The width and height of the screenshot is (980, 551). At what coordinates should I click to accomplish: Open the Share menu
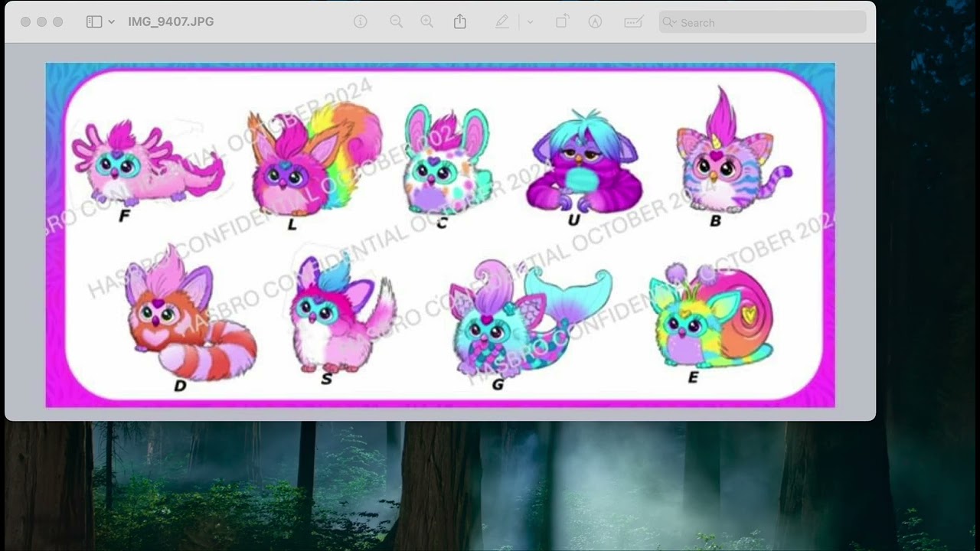[x=459, y=21]
